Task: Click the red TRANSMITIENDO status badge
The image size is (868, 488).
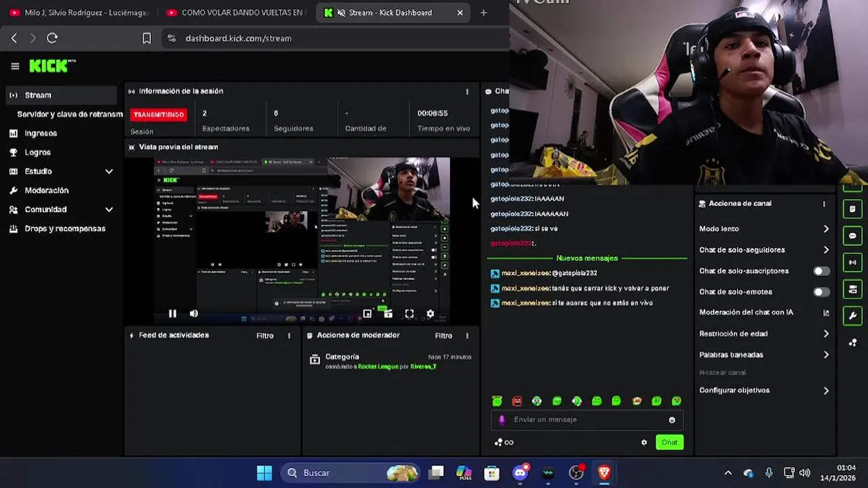Action: [159, 115]
